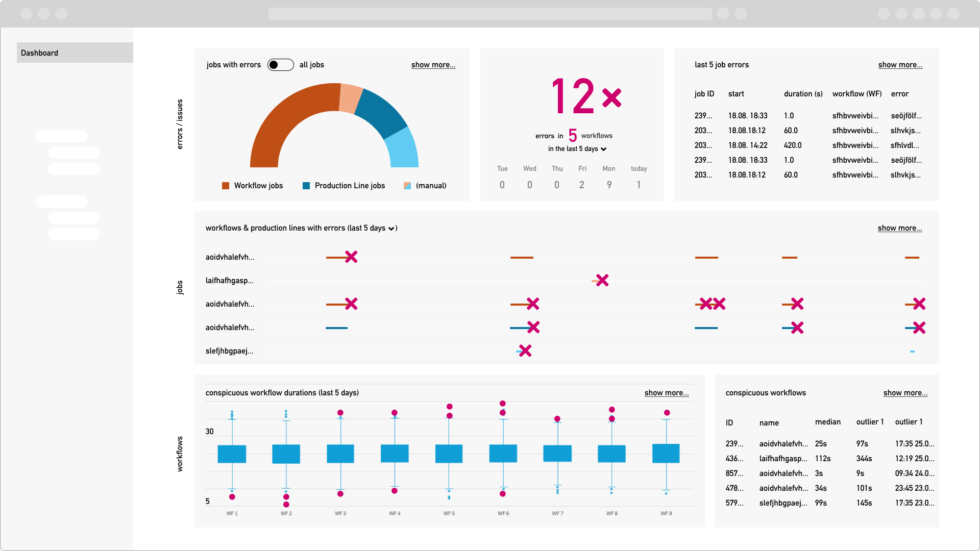Select Dashboard in the sidebar
Viewport: 980px width, 551px height.
pos(75,53)
